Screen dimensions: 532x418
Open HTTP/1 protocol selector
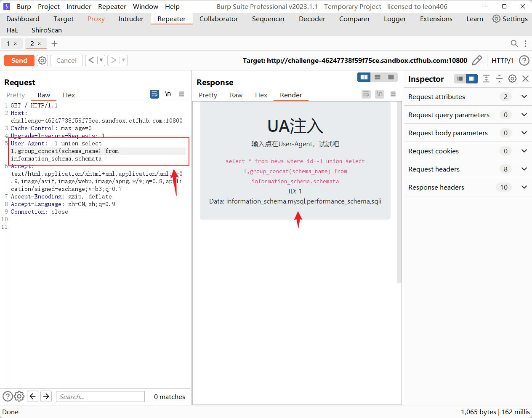coord(503,60)
